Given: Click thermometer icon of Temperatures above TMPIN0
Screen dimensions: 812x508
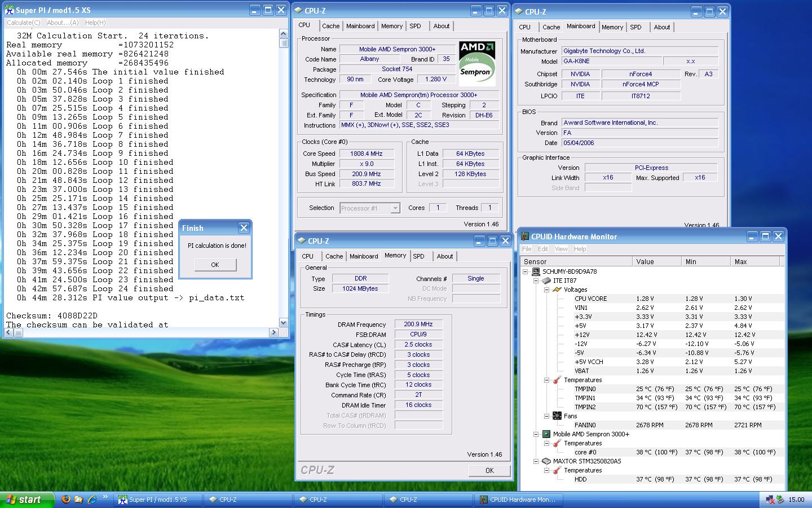Looking at the screenshot, I should pyautogui.click(x=557, y=380).
